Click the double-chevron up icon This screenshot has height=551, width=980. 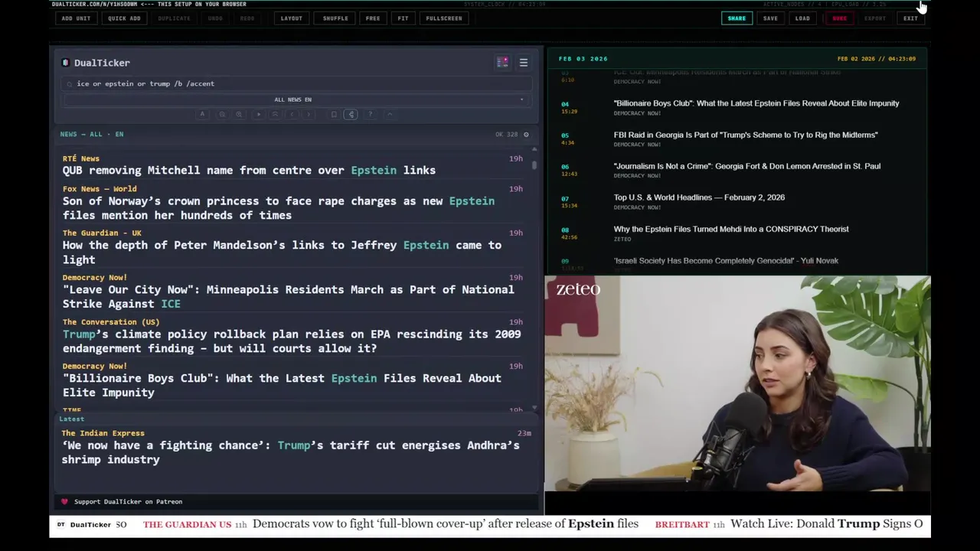pyautogui.click(x=275, y=114)
